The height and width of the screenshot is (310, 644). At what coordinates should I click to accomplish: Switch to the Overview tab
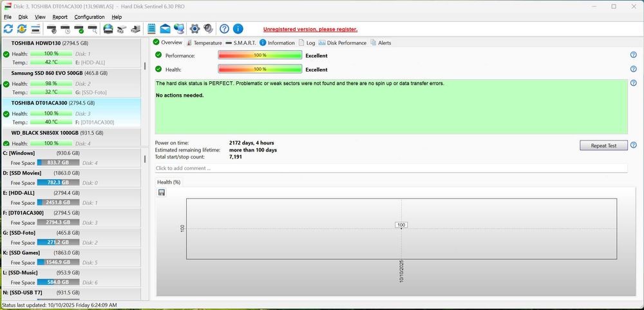tap(167, 43)
